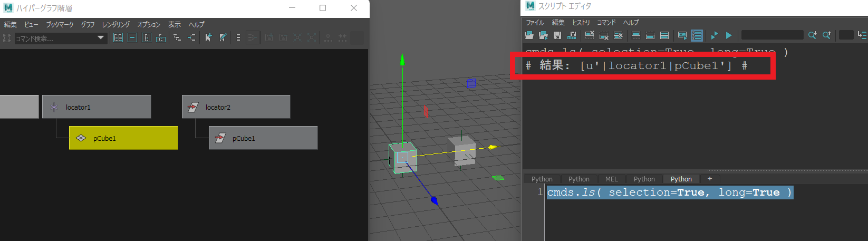Switch to the MEL tab
868x241 pixels.
[x=611, y=179]
